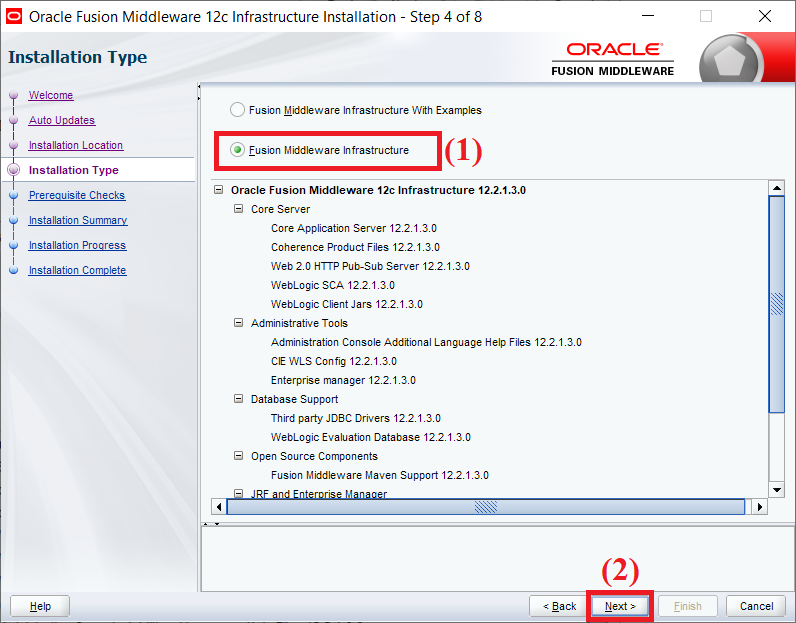Viewport: 796px width, 623px height.
Task: Minimize the installer window
Action: click(648, 16)
